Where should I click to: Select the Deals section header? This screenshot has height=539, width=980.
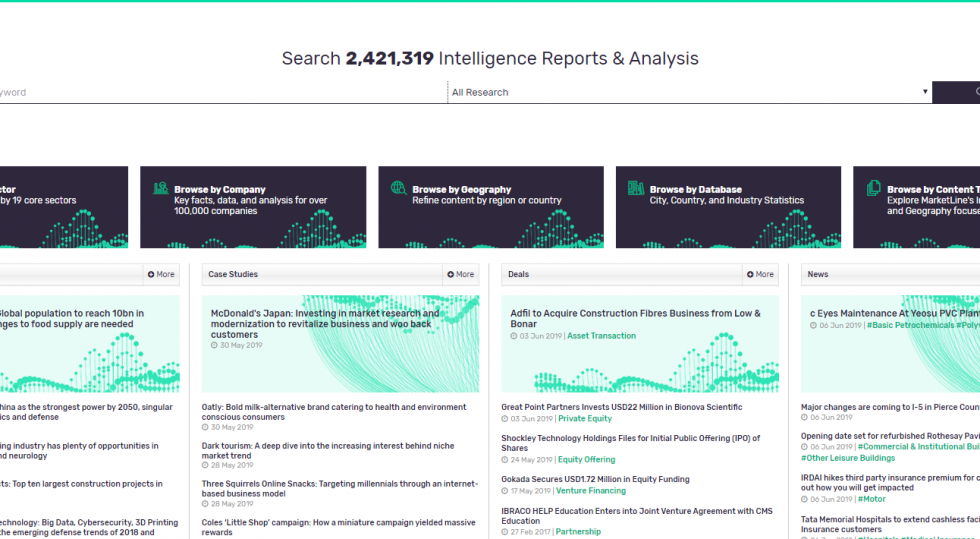click(x=518, y=275)
